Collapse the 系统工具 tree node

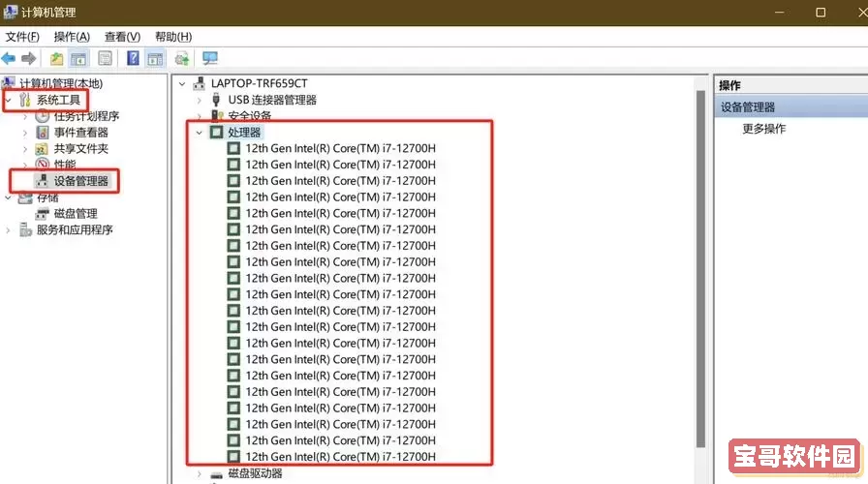[x=9, y=100]
